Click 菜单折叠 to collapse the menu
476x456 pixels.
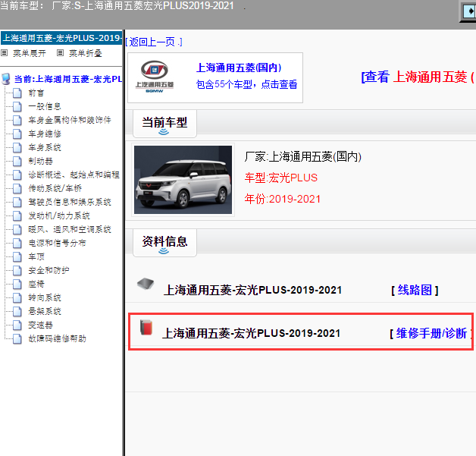(86, 53)
